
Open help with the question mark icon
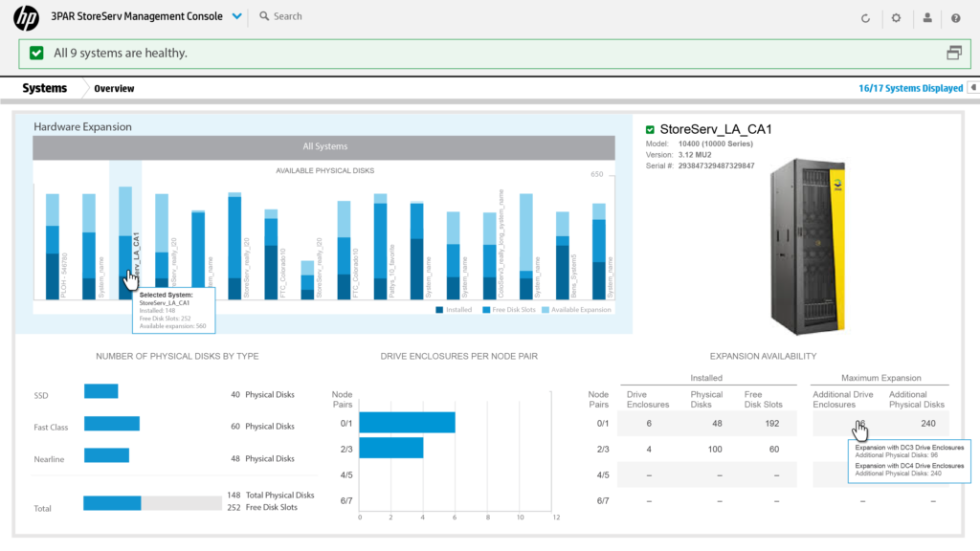(956, 18)
